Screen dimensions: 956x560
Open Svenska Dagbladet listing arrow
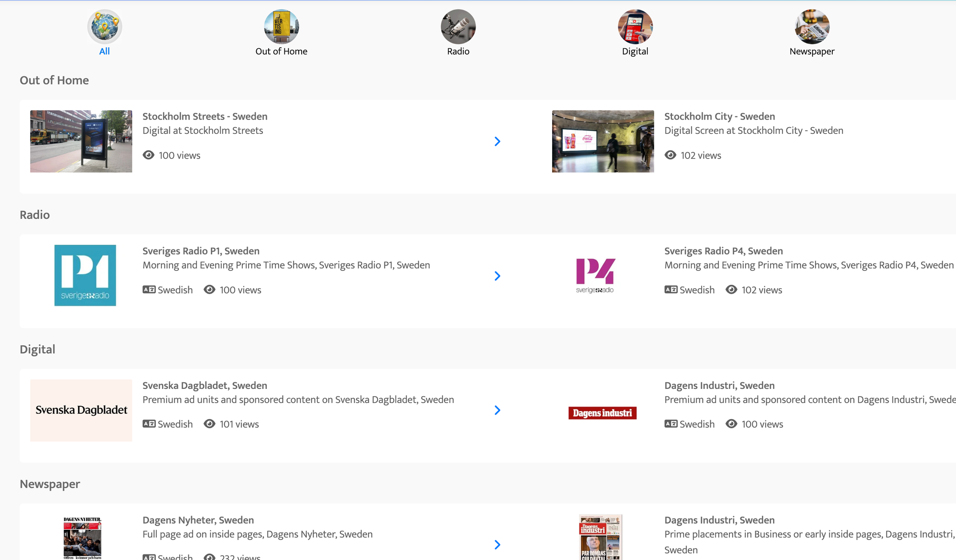(498, 410)
